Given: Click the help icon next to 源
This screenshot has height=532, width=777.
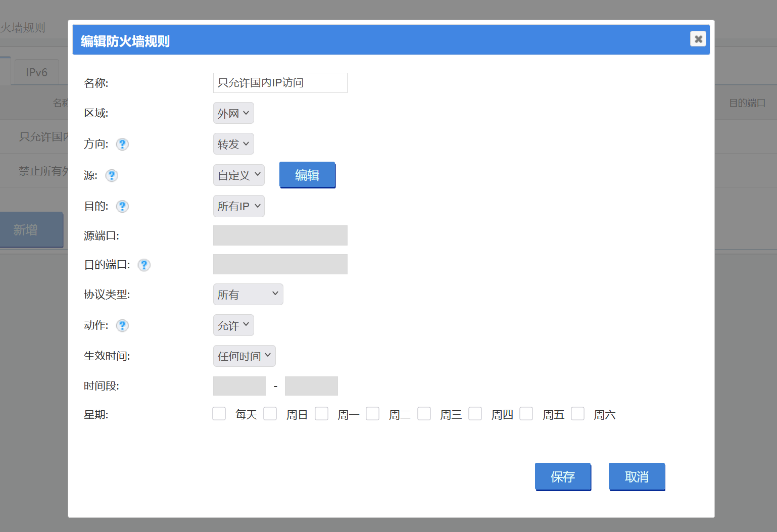Looking at the screenshot, I should (x=112, y=175).
